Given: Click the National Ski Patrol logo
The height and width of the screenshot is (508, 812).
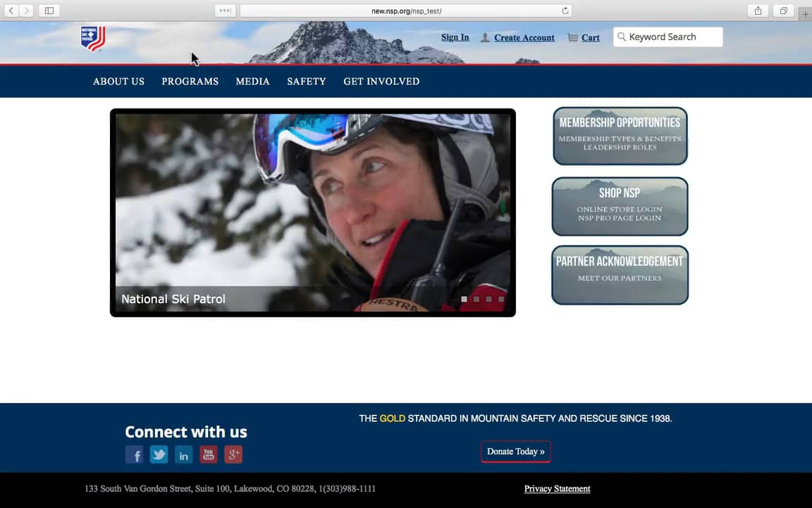Looking at the screenshot, I should point(93,39).
